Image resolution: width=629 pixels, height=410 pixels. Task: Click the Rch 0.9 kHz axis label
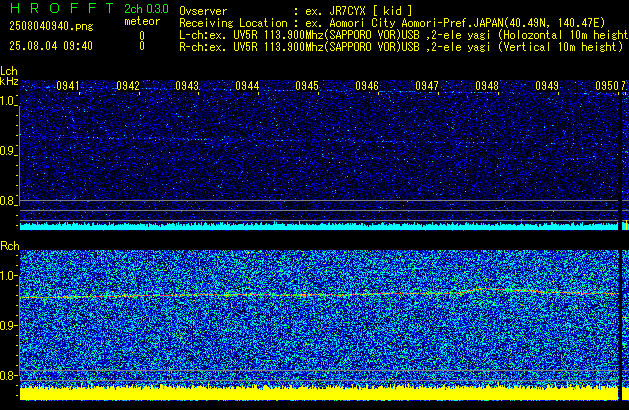coord(8,325)
